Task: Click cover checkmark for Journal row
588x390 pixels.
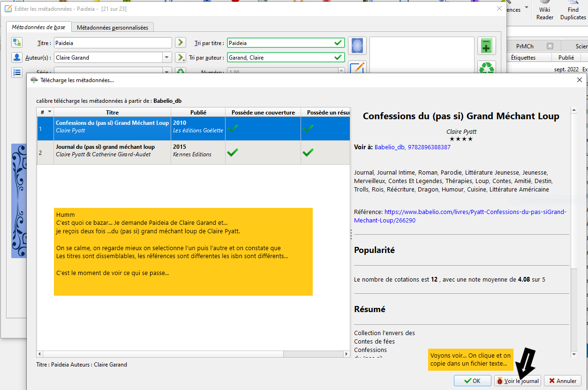Action: 232,152
